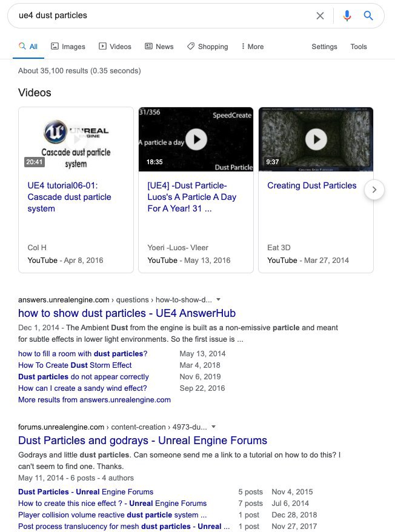Viewport: 395px width, 532px height.
Task: Open UE4 tutorial06-01 Cascade dust particle system link
Action: tap(69, 197)
